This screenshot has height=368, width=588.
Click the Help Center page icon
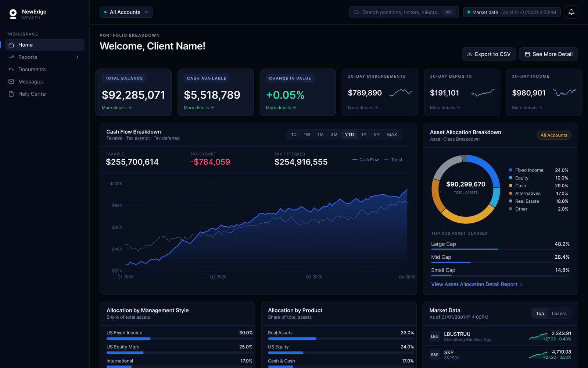pyautogui.click(x=11, y=94)
